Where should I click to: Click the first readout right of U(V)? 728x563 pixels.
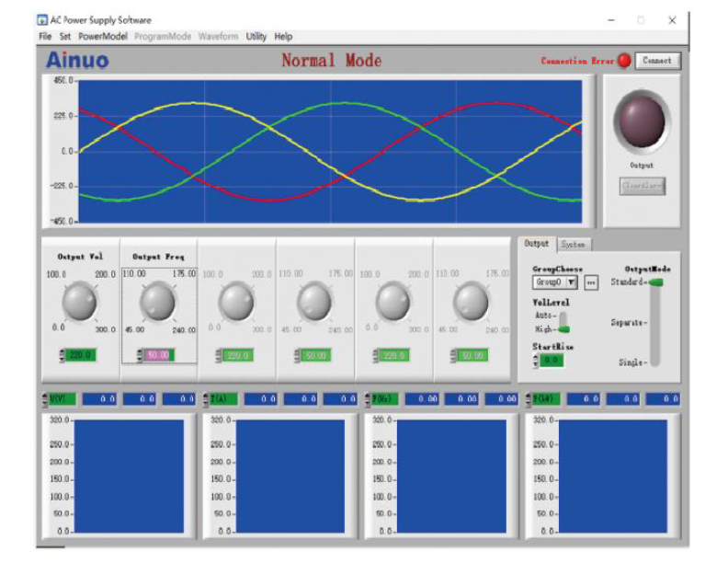pyautogui.click(x=99, y=399)
